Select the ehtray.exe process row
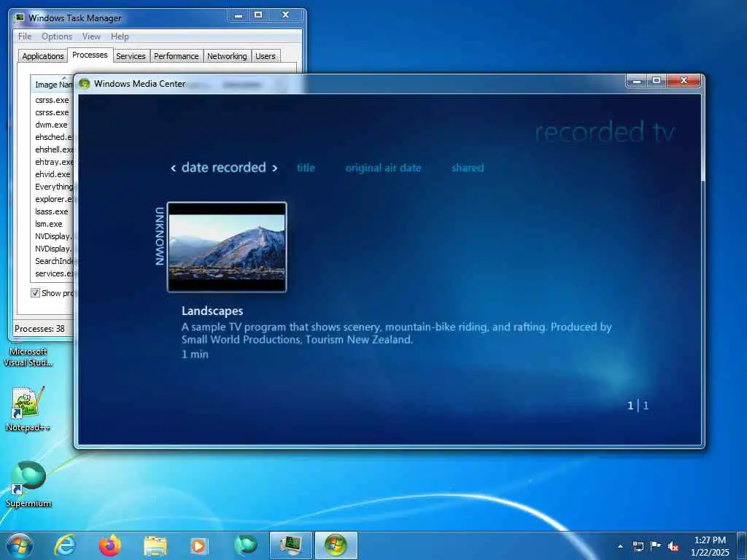This screenshot has height=560, width=747. (x=53, y=162)
